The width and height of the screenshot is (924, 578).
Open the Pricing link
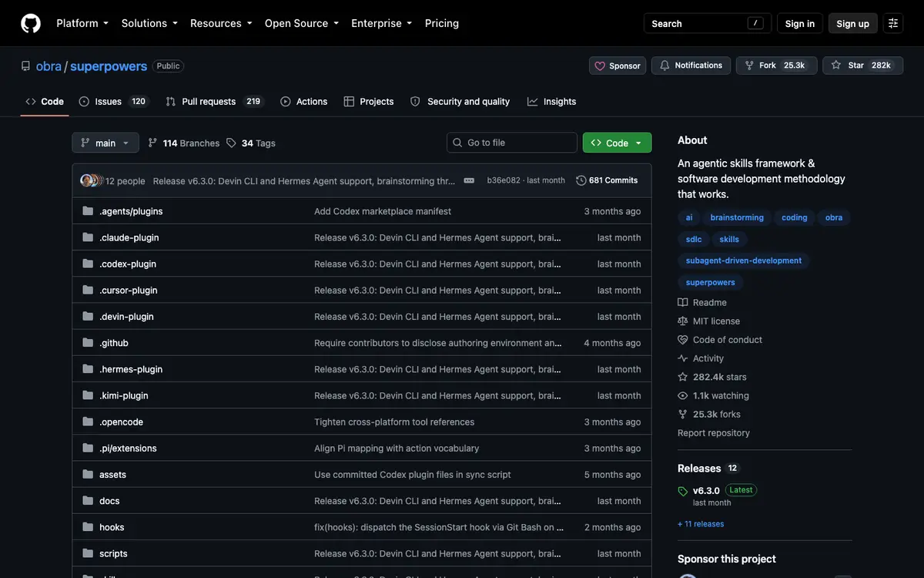pos(442,23)
